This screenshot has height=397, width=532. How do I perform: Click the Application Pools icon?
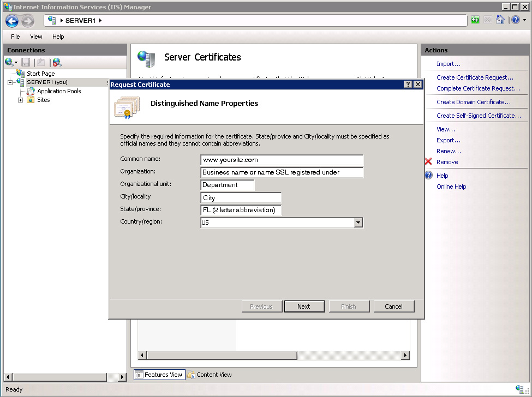click(x=31, y=91)
